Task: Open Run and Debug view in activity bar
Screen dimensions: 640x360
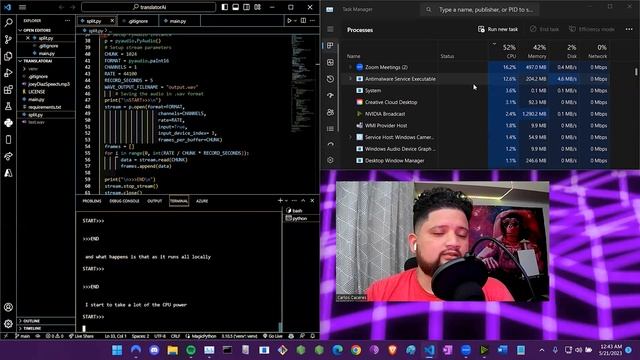Action: point(8,73)
